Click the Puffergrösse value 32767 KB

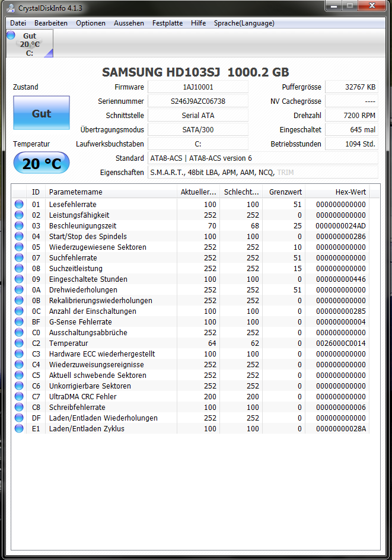click(352, 87)
